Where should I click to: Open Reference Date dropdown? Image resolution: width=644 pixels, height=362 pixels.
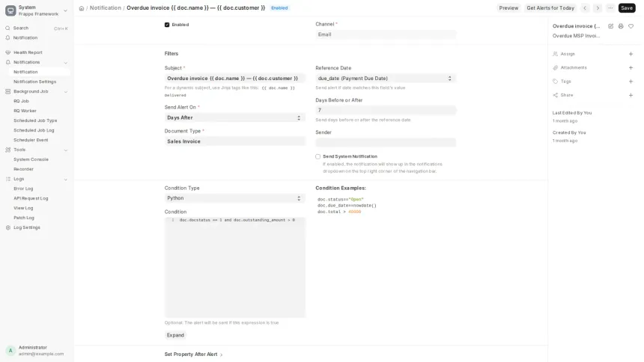coord(386,79)
